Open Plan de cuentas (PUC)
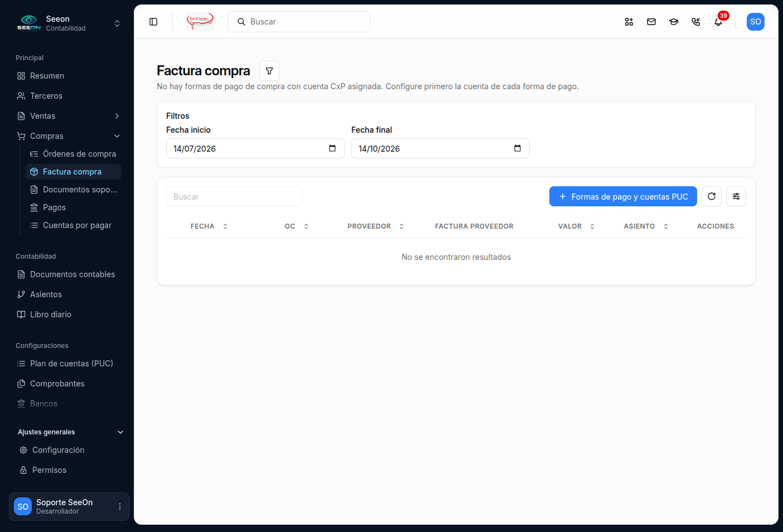This screenshot has width=783, height=532. coord(69,364)
